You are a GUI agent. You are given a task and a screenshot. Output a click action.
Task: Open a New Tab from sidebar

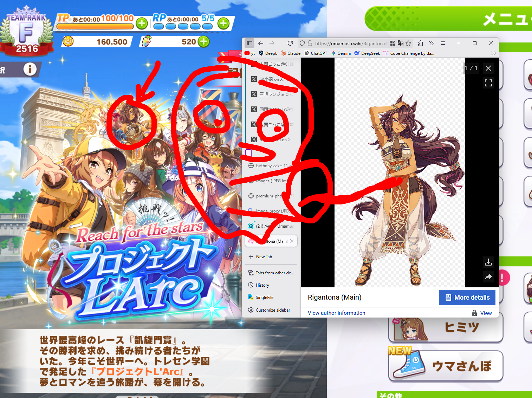point(271,257)
